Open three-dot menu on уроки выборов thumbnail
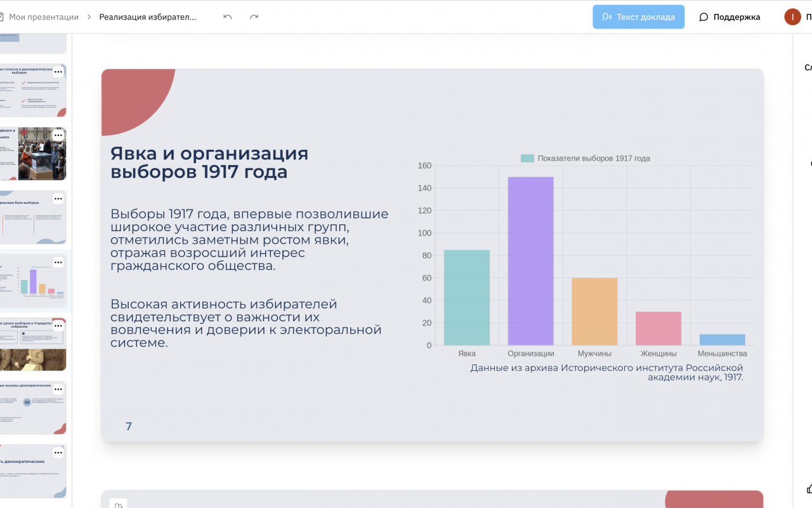The width and height of the screenshot is (812, 508). click(x=58, y=326)
